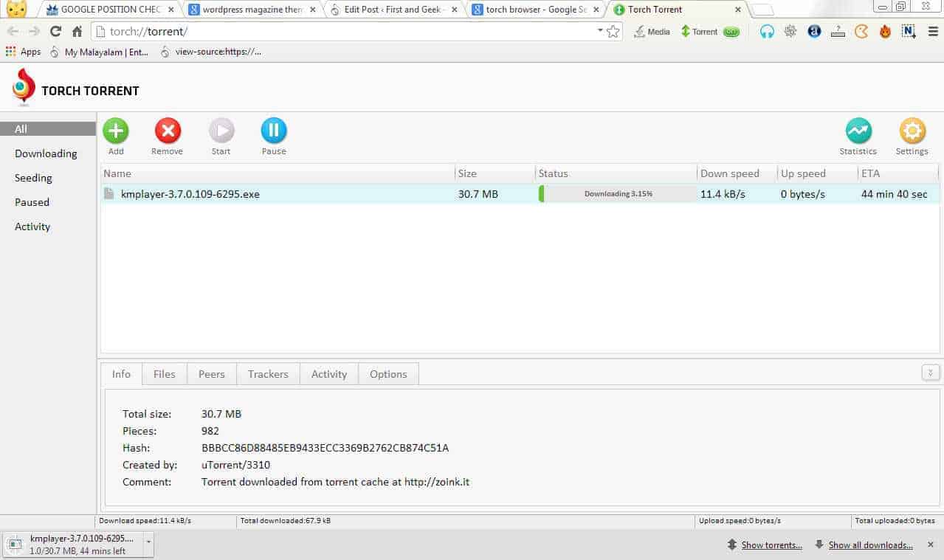The height and width of the screenshot is (560, 944).
Task: Open the Torrent feature in the toolbar
Action: (701, 32)
